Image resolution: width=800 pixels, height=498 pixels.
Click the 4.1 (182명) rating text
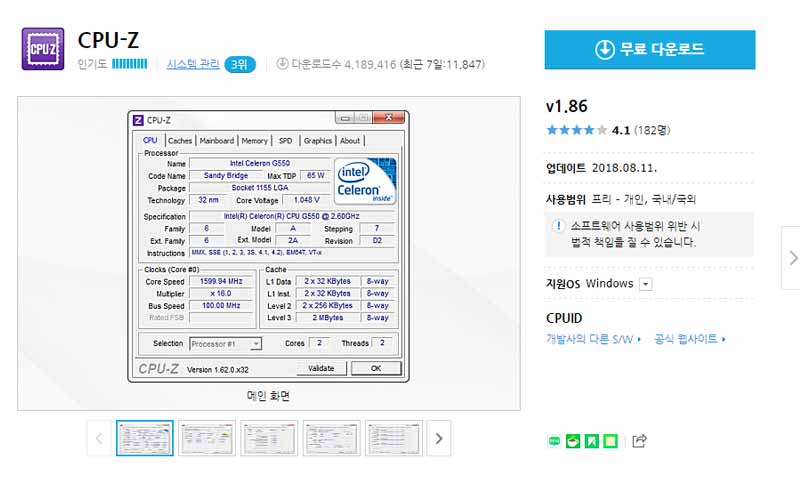641,130
